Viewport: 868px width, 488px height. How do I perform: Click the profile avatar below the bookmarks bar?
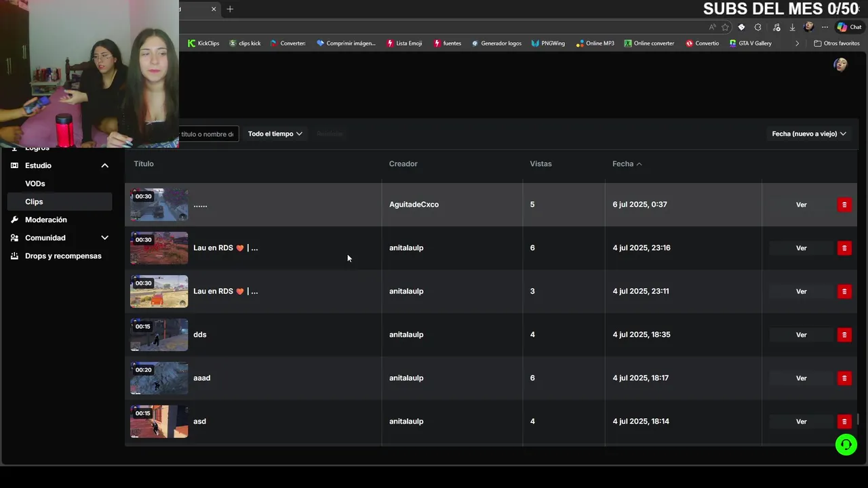pyautogui.click(x=841, y=65)
